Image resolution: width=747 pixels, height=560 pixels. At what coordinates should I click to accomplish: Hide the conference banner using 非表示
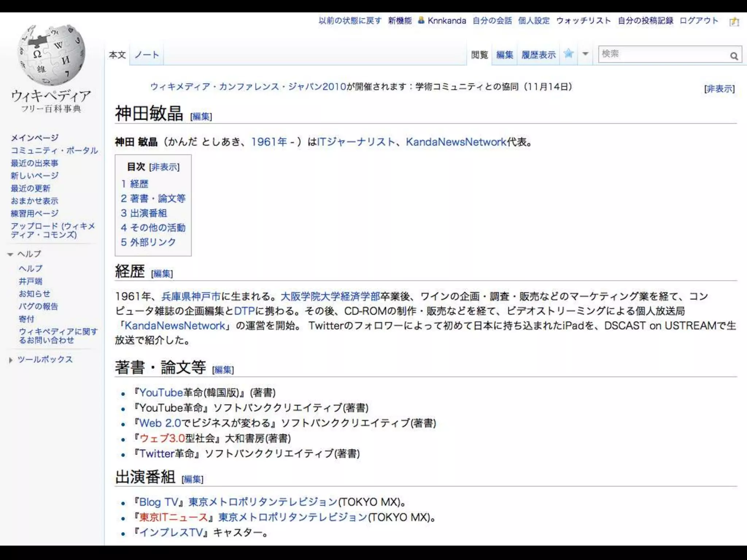719,89
